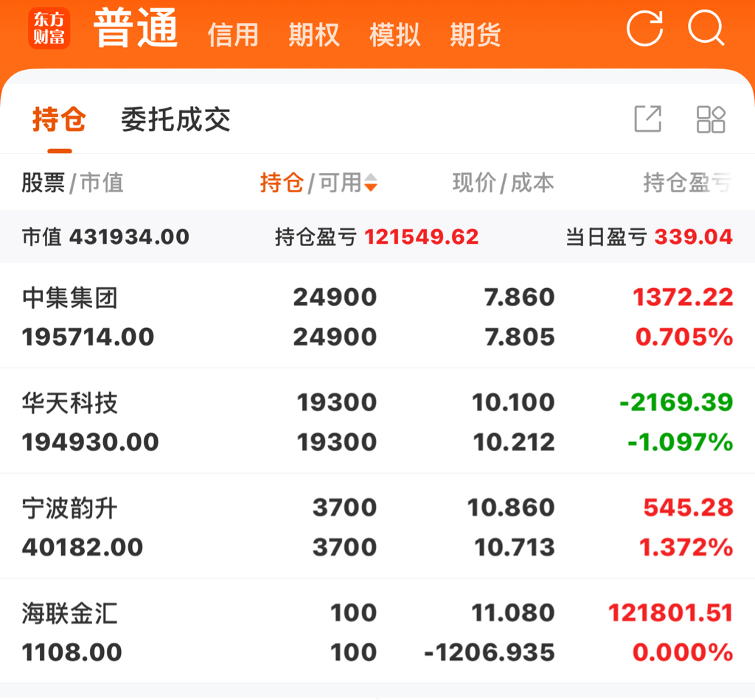Viewport: 755px width, 700px height.
Task: Tap 当日盈亏 339.04 value
Action: pos(693,237)
